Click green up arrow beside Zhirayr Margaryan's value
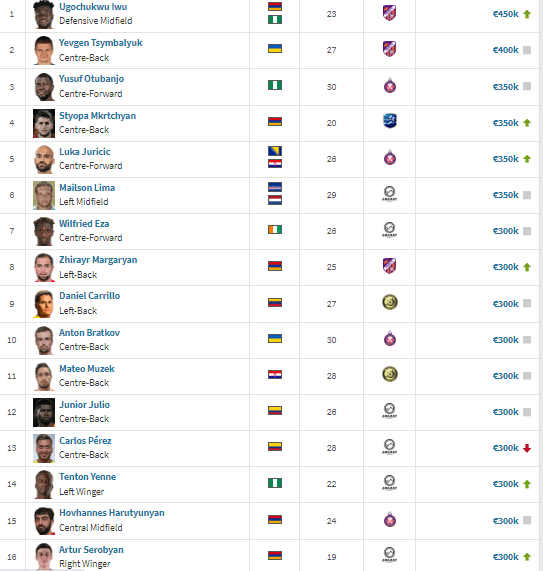The width and height of the screenshot is (543, 571). click(x=527, y=267)
